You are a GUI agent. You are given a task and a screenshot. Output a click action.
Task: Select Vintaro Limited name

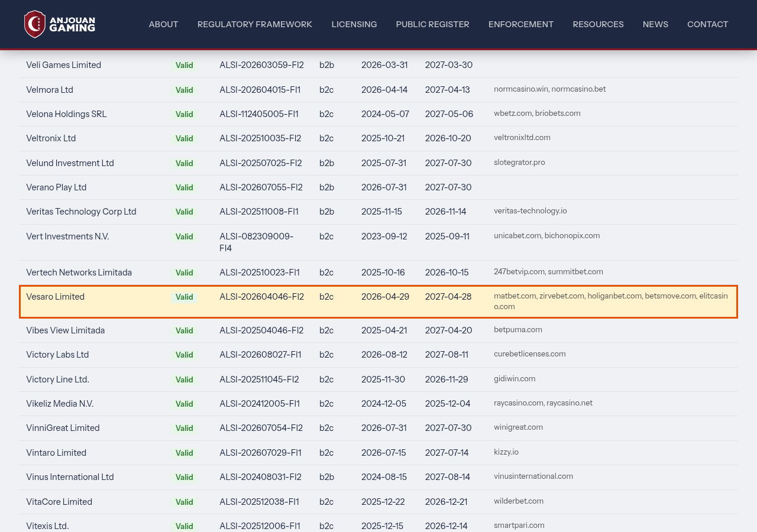[x=56, y=453]
